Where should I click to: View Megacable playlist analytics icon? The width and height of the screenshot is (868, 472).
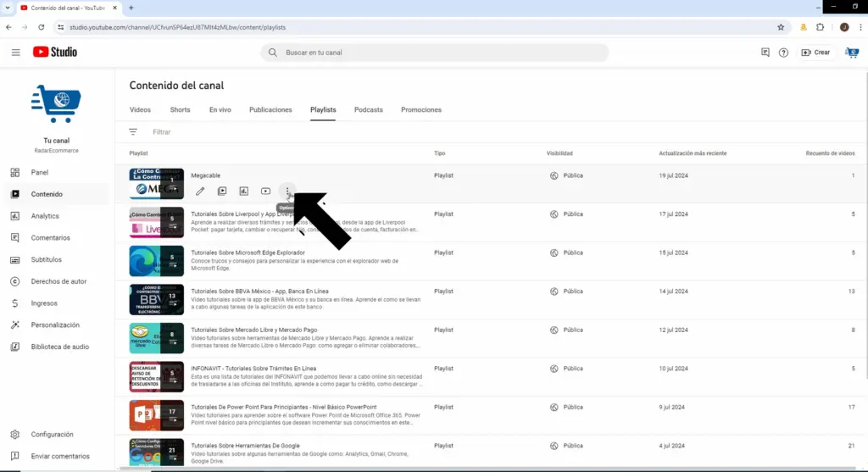pos(243,191)
